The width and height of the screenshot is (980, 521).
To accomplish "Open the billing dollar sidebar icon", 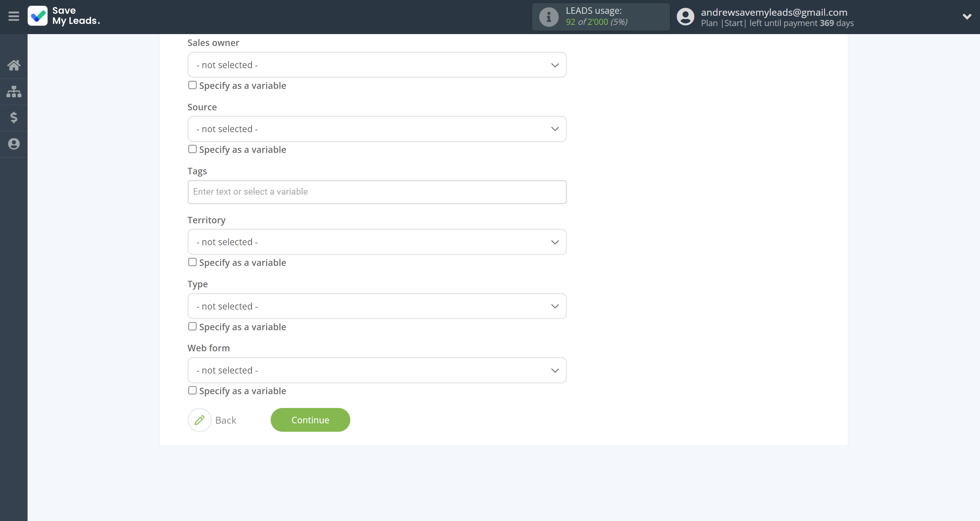I will (14, 118).
